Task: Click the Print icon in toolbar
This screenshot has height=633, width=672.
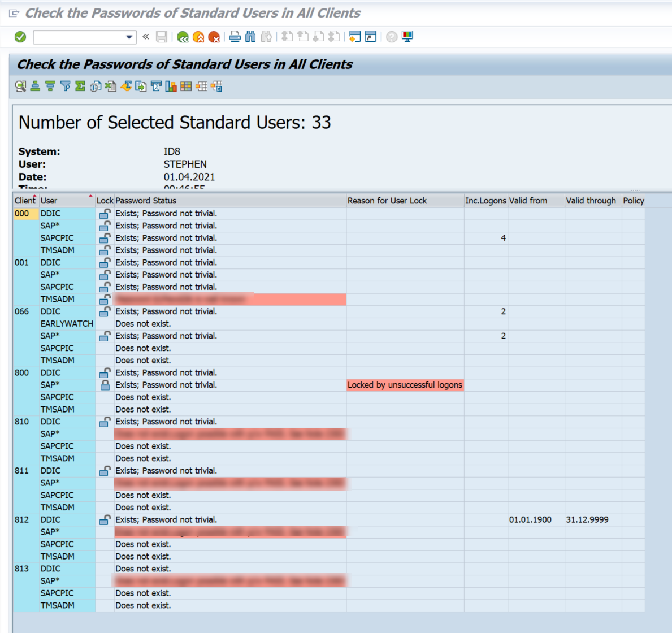Action: tap(235, 37)
